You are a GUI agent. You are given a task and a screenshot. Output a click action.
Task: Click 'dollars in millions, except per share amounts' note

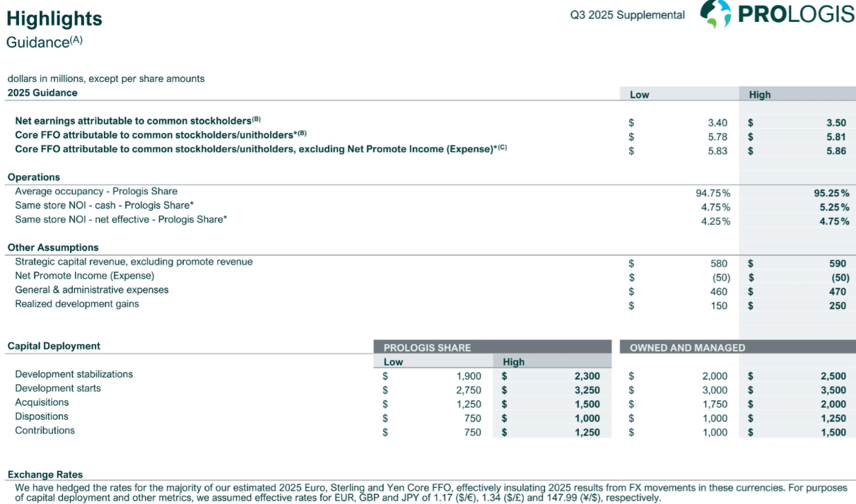(106, 78)
